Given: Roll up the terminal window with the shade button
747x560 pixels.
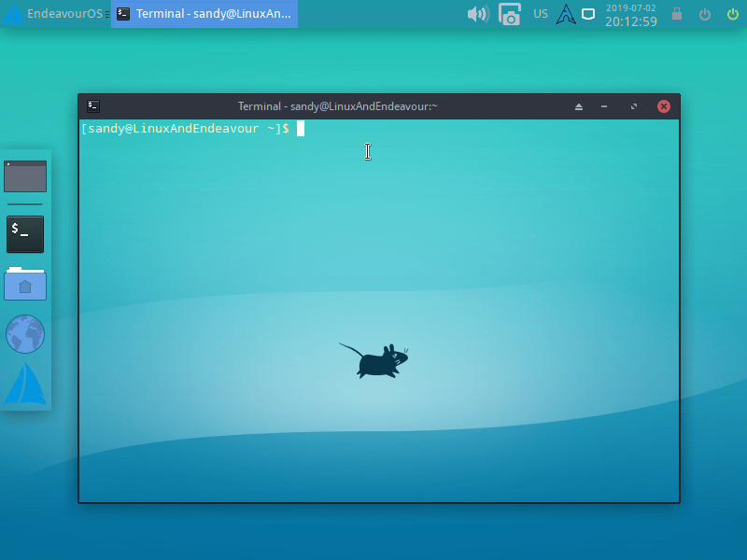Looking at the screenshot, I should [x=579, y=106].
